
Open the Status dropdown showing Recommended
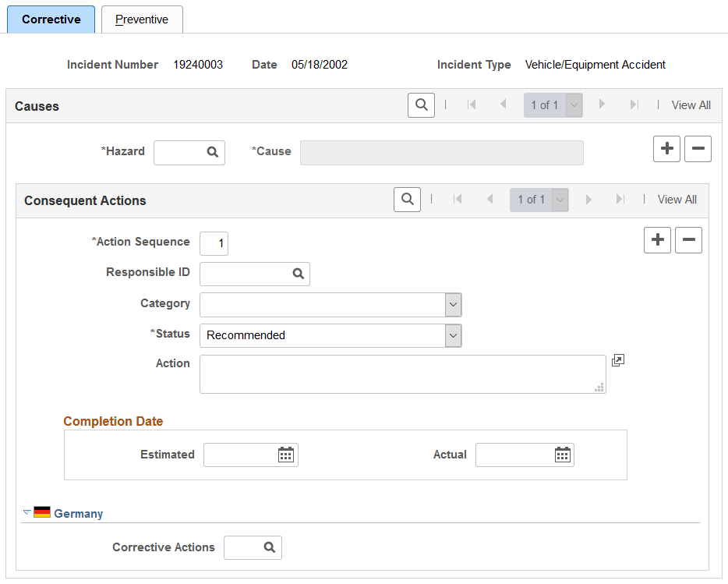coord(330,335)
